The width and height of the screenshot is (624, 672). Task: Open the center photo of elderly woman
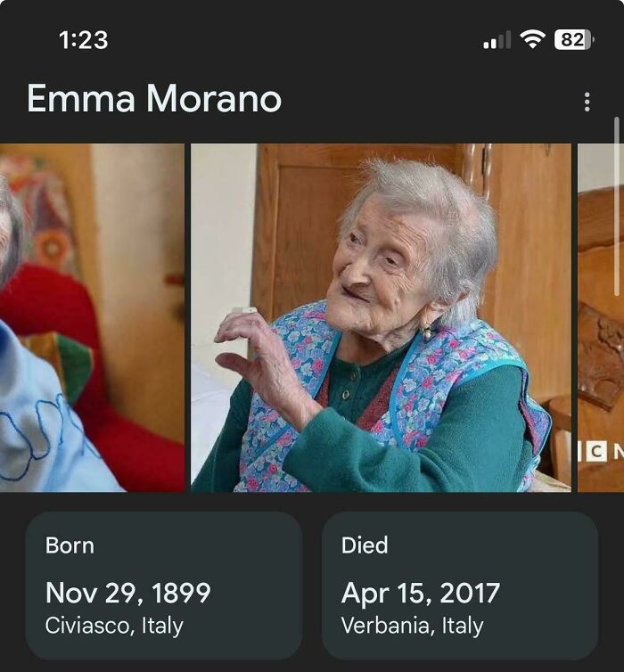coord(381,317)
